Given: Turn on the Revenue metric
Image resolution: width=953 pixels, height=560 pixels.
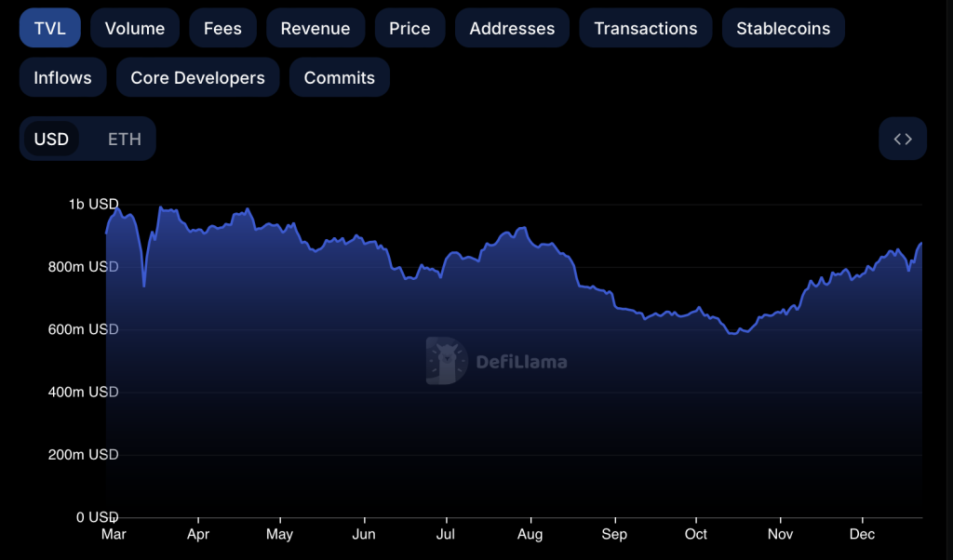Looking at the screenshot, I should point(315,28).
